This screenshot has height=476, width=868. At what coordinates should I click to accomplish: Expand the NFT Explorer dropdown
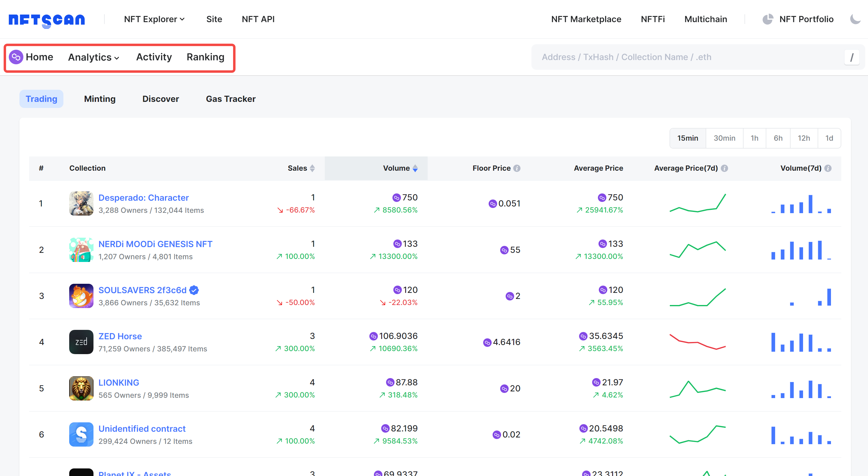pos(154,19)
